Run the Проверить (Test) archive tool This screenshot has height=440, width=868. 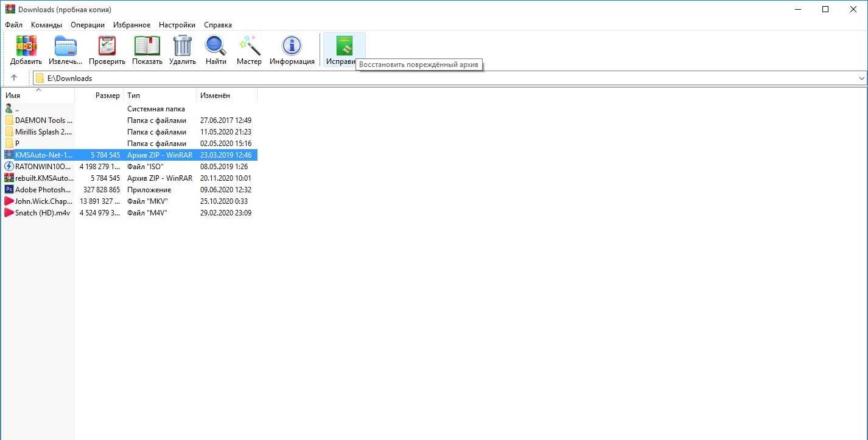[107, 46]
